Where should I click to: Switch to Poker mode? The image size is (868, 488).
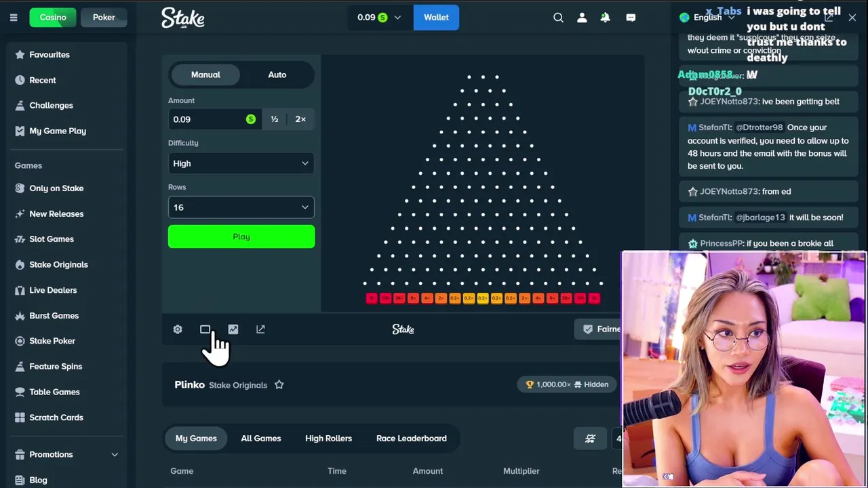click(104, 17)
